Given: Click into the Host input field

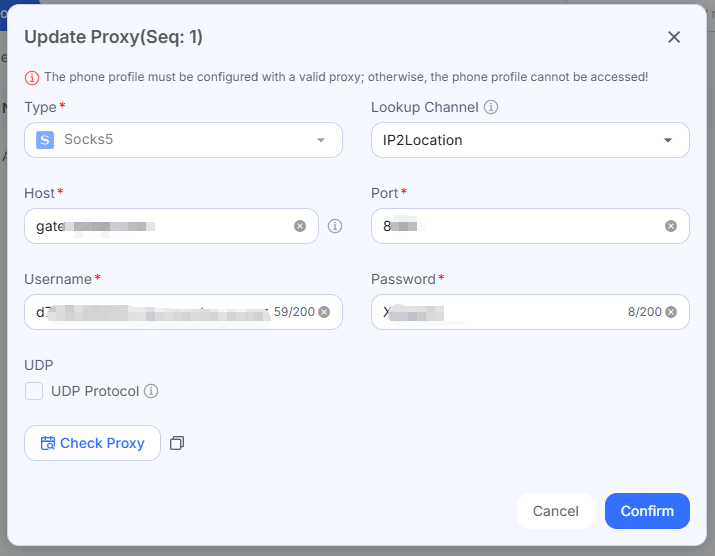Looking at the screenshot, I should point(171,226).
